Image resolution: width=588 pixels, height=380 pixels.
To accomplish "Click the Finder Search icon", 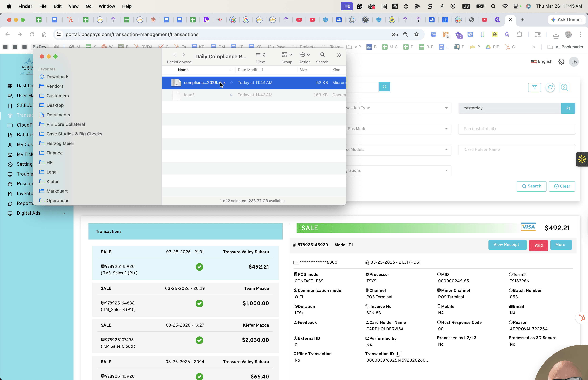I will [322, 55].
